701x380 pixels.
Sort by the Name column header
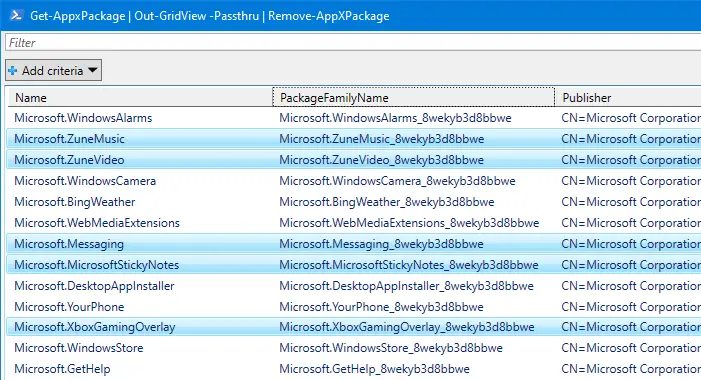click(139, 97)
